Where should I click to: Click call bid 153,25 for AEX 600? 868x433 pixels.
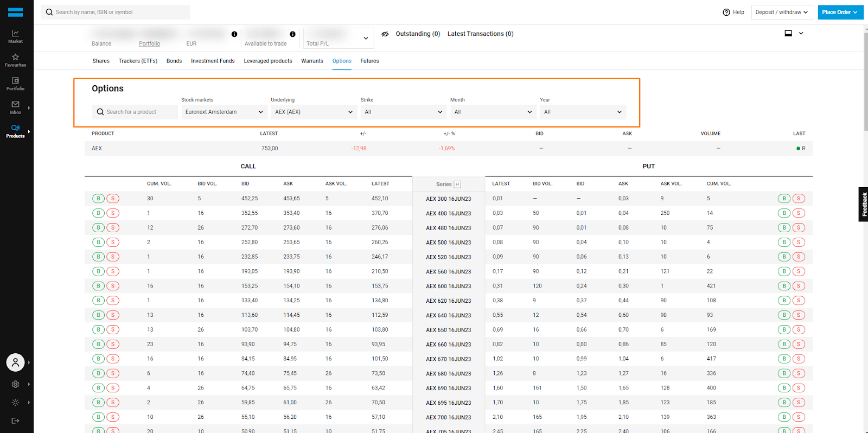click(x=250, y=286)
